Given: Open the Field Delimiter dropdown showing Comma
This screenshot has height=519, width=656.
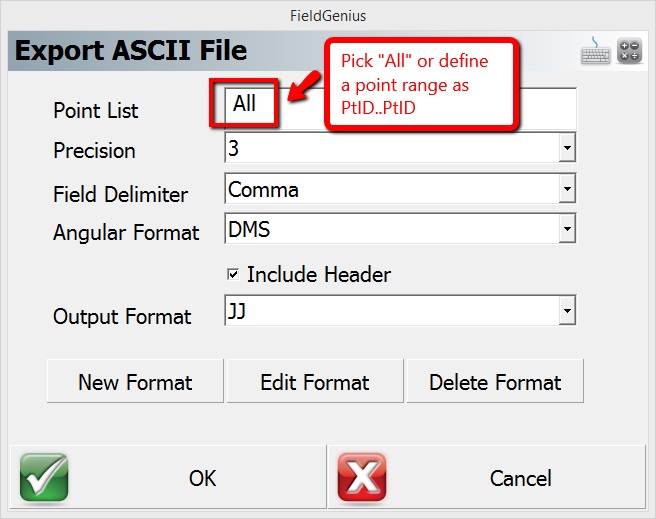Looking at the screenshot, I should 400,189.
